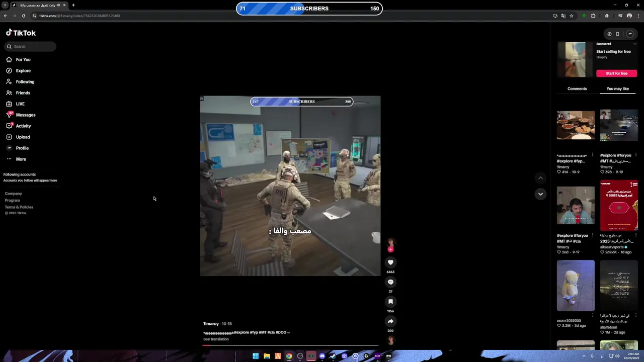Viewport: 644px width, 362px height.
Task: Open the red 2025 alkassdigital video thumbnail
Action: click(619, 205)
